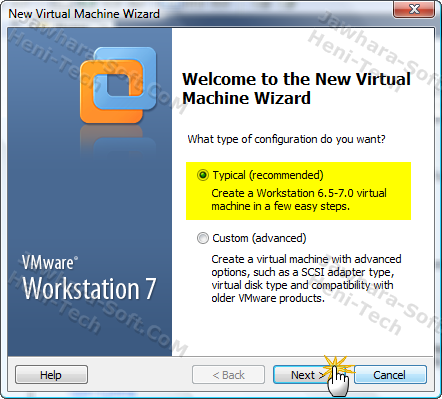Viewport: 442px width, 399px height.
Task: Open Help for the wizard
Action: pos(51,375)
